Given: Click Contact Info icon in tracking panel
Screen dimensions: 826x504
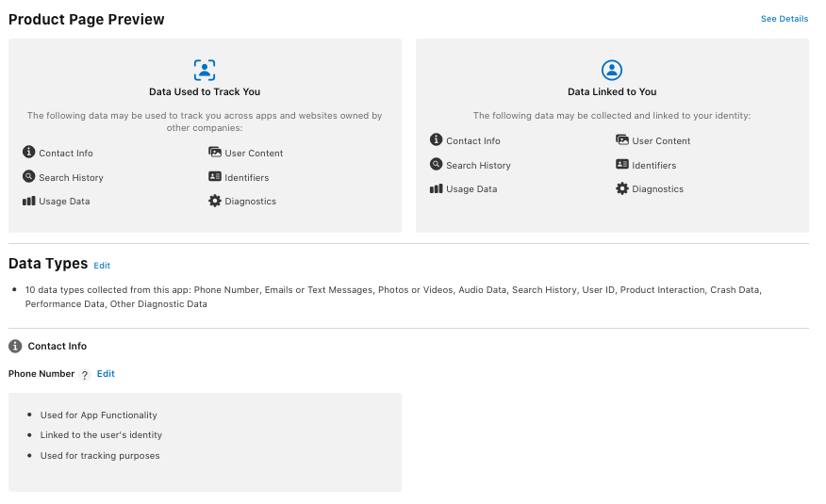Looking at the screenshot, I should click(29, 152).
